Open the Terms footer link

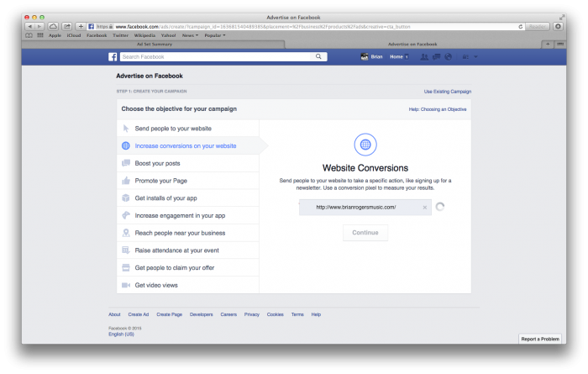[297, 314]
